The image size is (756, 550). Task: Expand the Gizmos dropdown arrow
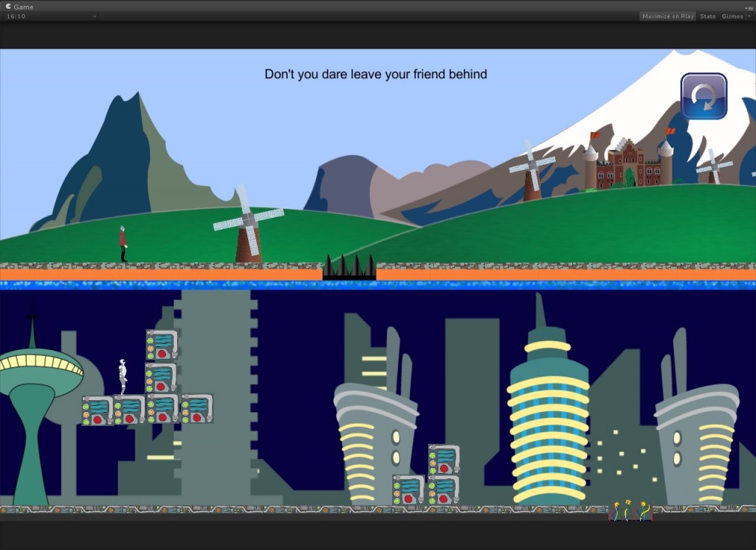pyautogui.click(x=749, y=16)
